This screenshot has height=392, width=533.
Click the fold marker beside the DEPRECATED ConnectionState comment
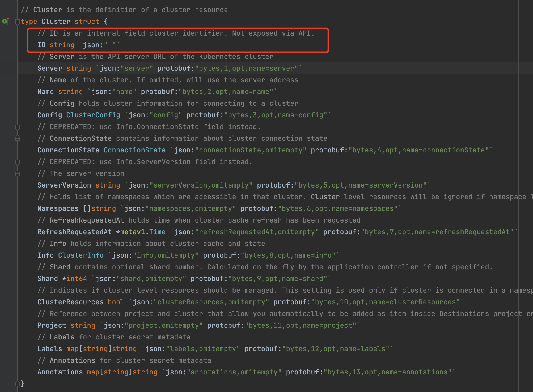[x=18, y=127]
